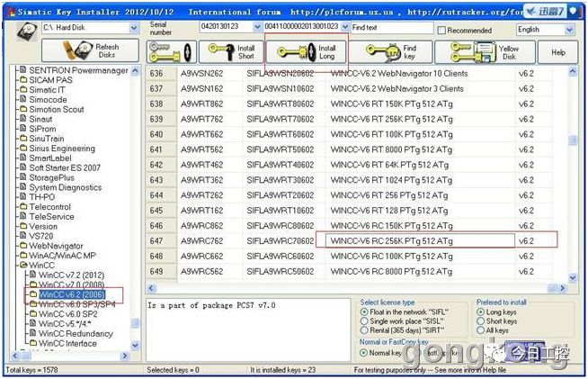Select StoragePlus in tree

pyautogui.click(x=51, y=177)
